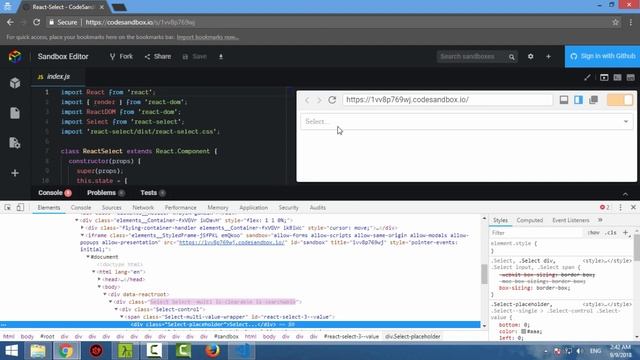Open the Select... dropdown arrow
The height and width of the screenshot is (360, 640).
tap(626, 122)
